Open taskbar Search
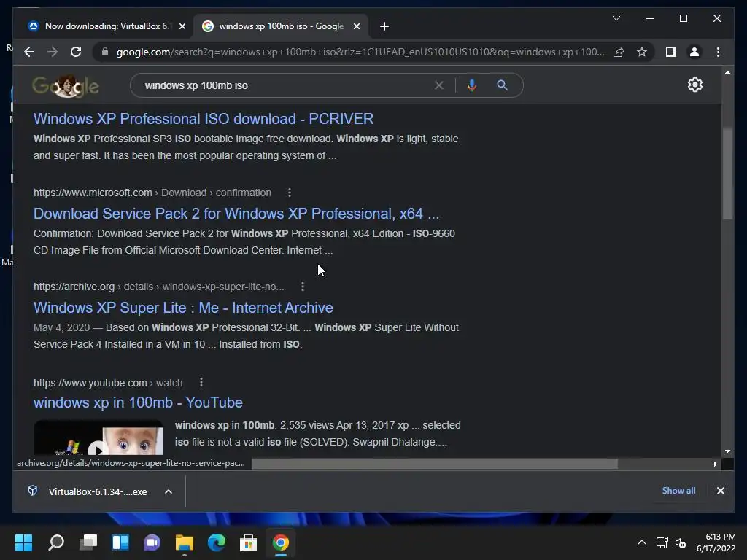 pyautogui.click(x=55, y=542)
